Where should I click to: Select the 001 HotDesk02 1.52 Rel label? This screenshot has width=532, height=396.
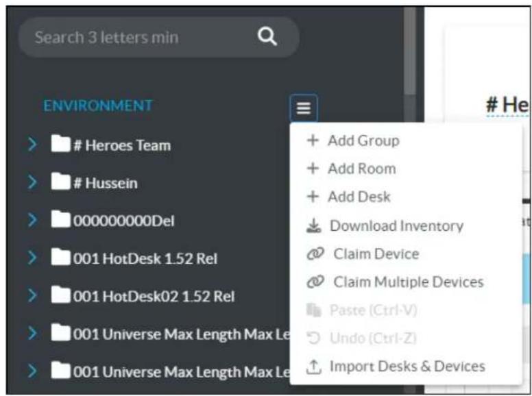pyautogui.click(x=154, y=297)
